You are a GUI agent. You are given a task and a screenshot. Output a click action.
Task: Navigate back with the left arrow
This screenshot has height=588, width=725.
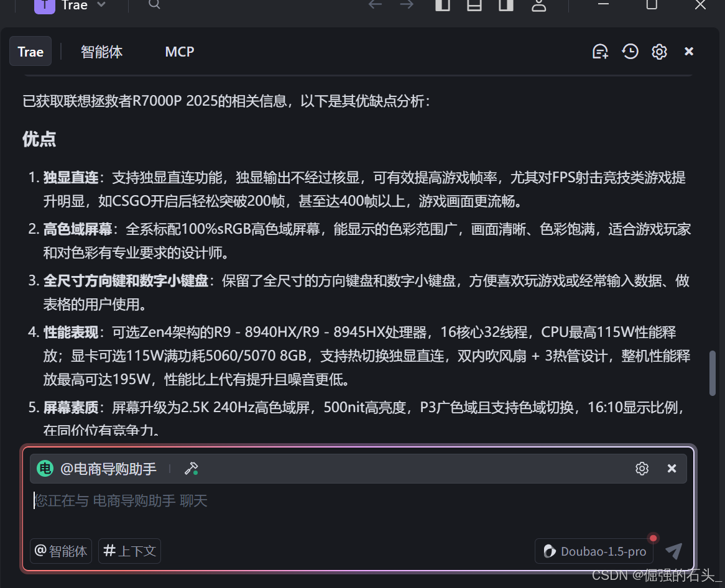click(375, 4)
